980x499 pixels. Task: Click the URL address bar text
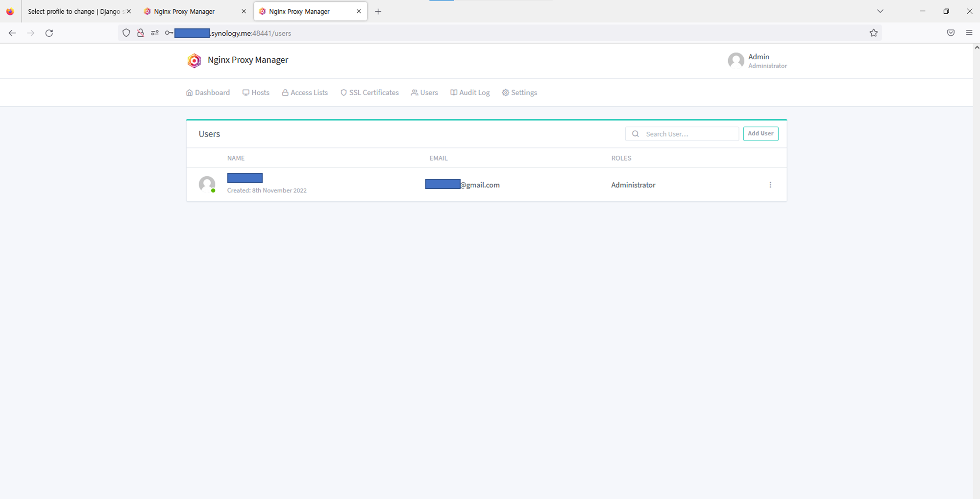click(x=251, y=33)
